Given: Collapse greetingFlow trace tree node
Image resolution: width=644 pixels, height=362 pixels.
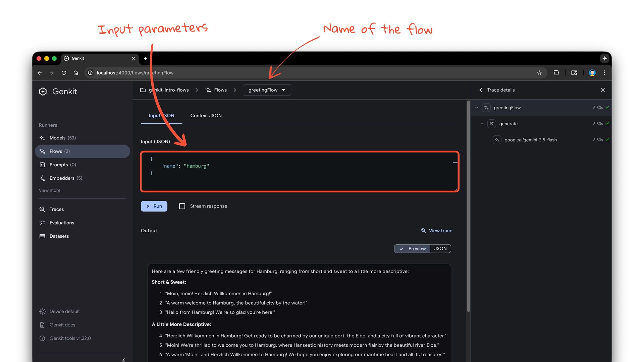Looking at the screenshot, I should pos(476,108).
